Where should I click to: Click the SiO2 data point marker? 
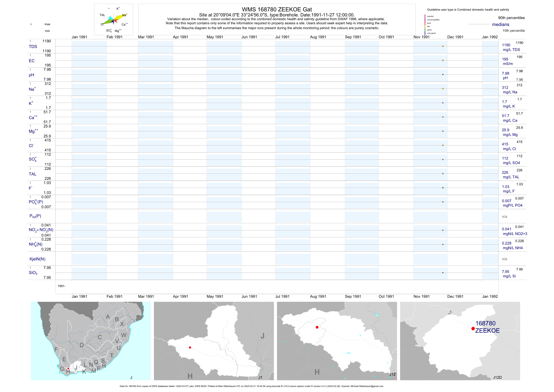[443, 273]
